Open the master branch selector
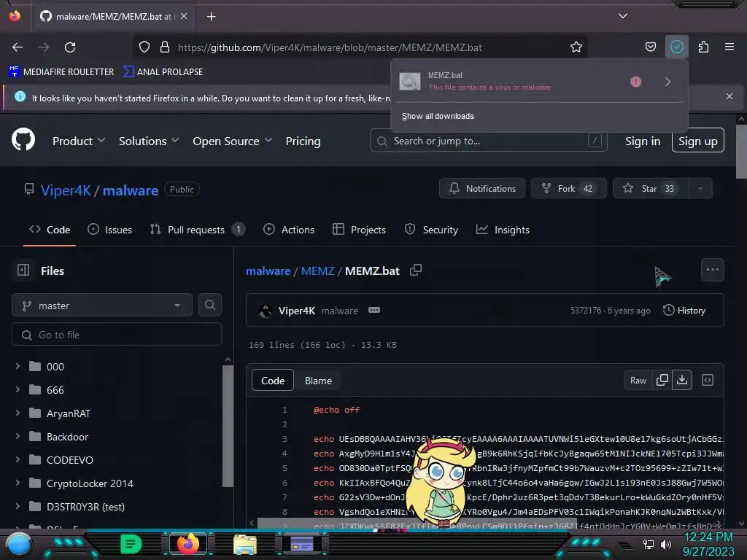The image size is (747, 560). [x=102, y=306]
